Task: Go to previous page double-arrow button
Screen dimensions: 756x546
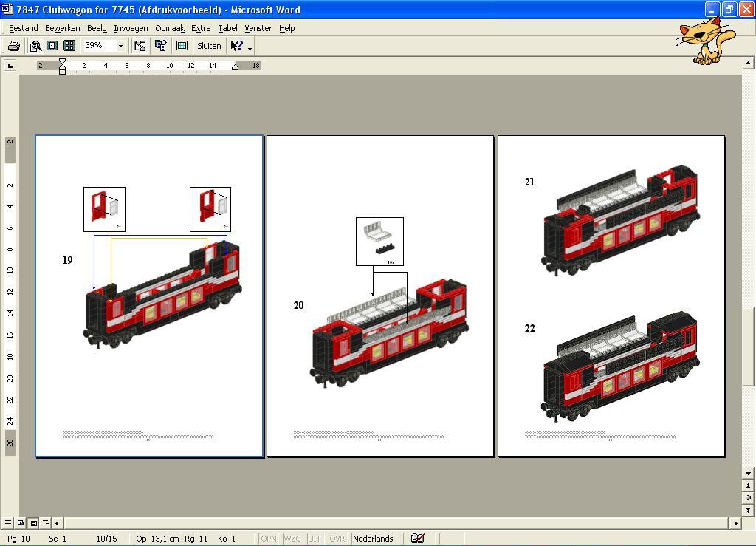Action: click(748, 485)
